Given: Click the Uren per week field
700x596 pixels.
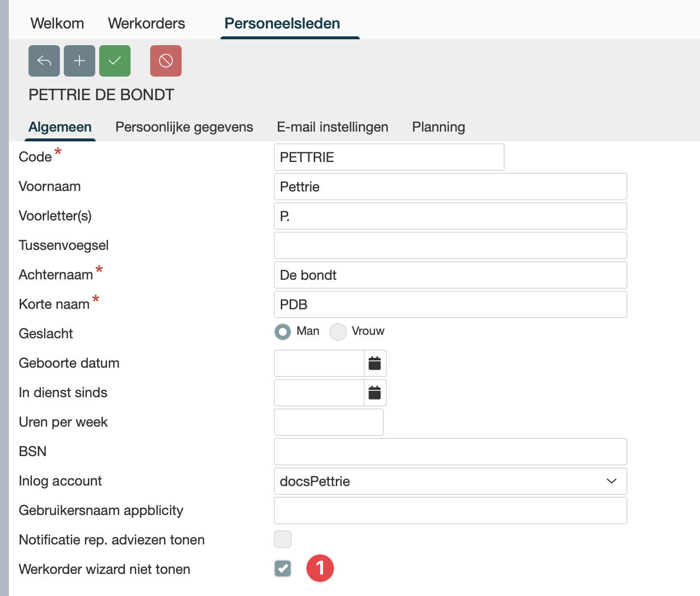Looking at the screenshot, I should (x=328, y=422).
